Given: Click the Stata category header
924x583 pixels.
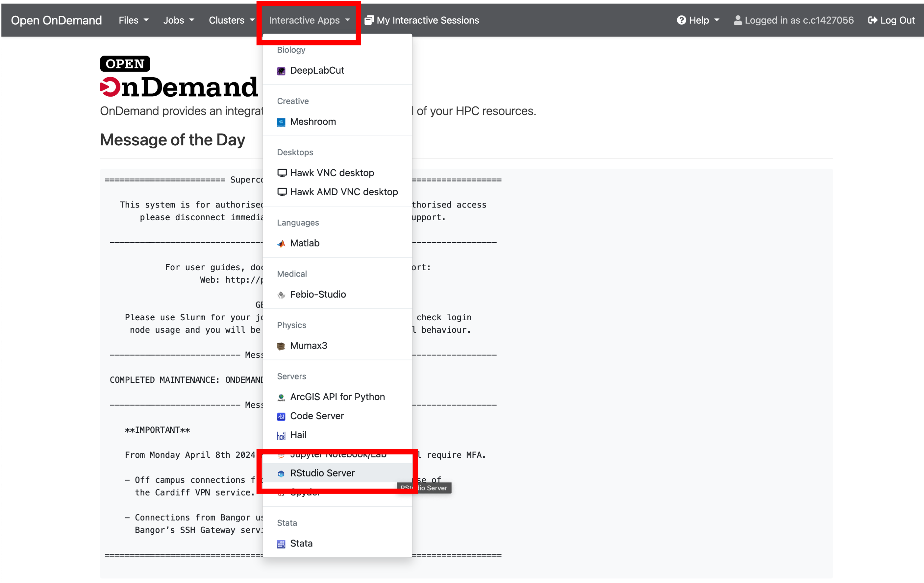Looking at the screenshot, I should click(287, 523).
